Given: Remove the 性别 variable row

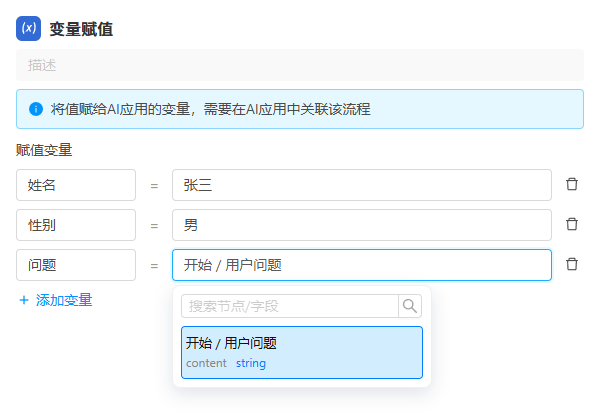Looking at the screenshot, I should click(572, 224).
